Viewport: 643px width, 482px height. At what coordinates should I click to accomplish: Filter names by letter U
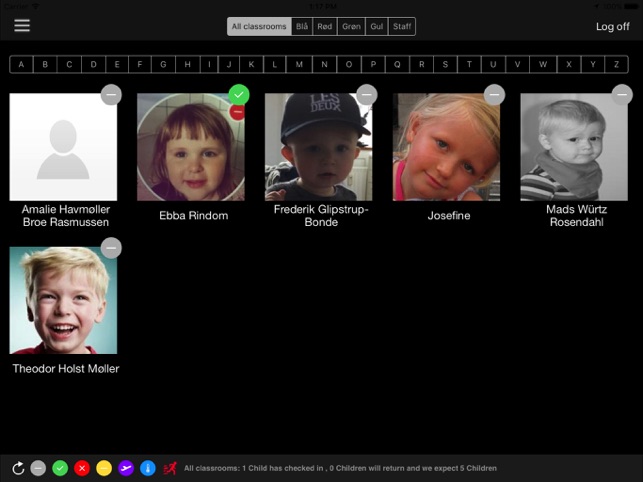493,64
